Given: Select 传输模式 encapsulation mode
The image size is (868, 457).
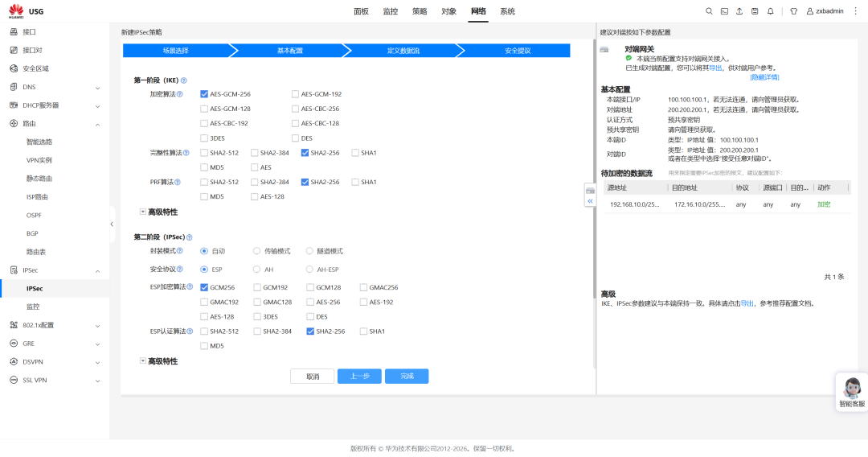Looking at the screenshot, I should [257, 251].
